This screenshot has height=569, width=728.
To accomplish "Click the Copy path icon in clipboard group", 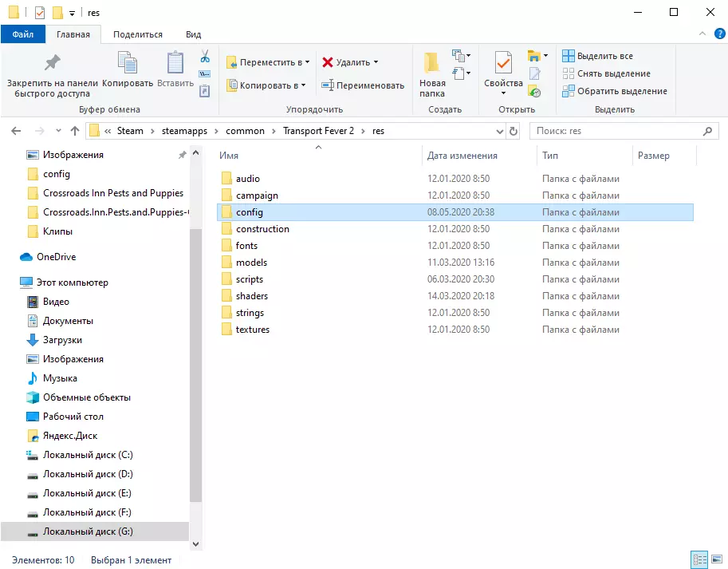I will [205, 74].
